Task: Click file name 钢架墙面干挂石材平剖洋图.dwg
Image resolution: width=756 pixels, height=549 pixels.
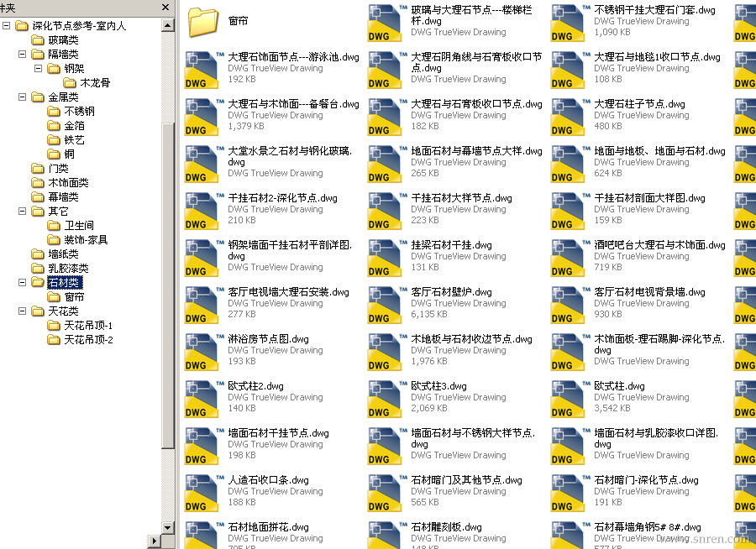Action: (x=291, y=251)
